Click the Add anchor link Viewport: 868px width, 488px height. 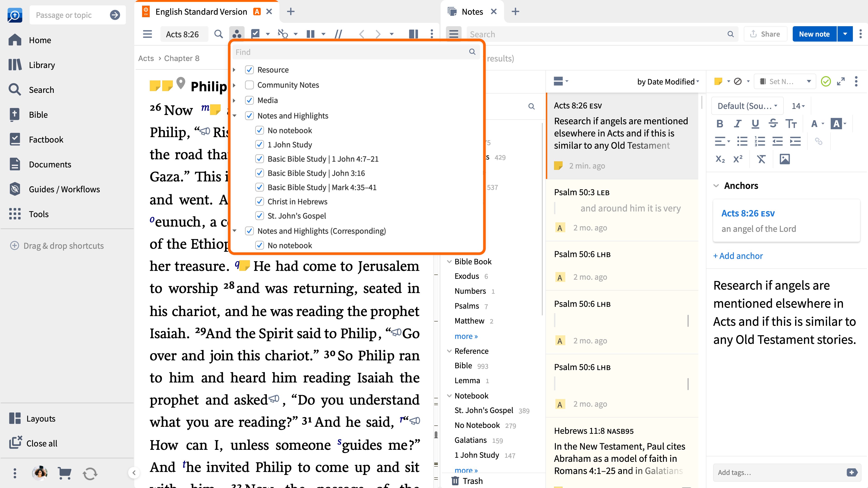[738, 256]
